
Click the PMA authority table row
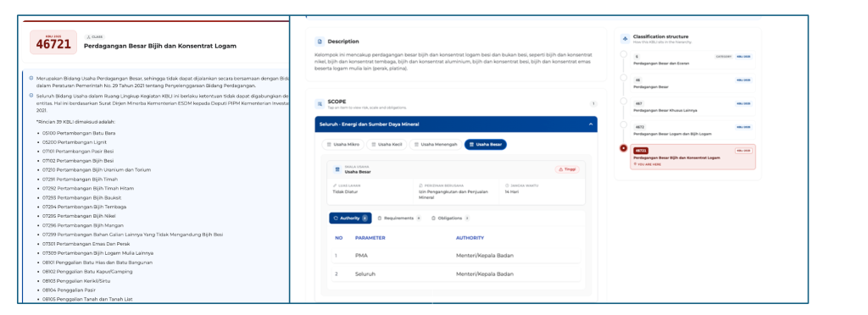456,256
